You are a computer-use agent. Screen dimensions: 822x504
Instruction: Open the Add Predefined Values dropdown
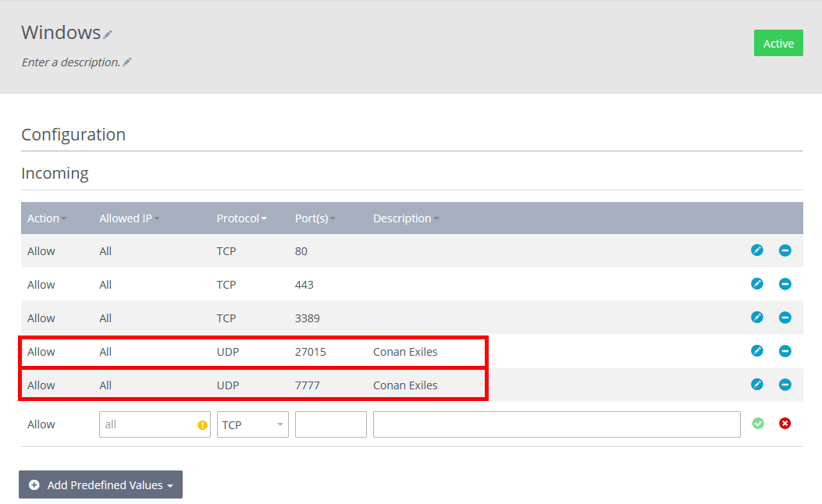(101, 484)
